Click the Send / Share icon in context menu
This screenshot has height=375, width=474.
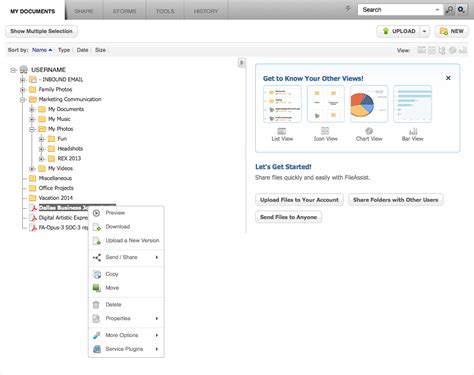coord(97,258)
